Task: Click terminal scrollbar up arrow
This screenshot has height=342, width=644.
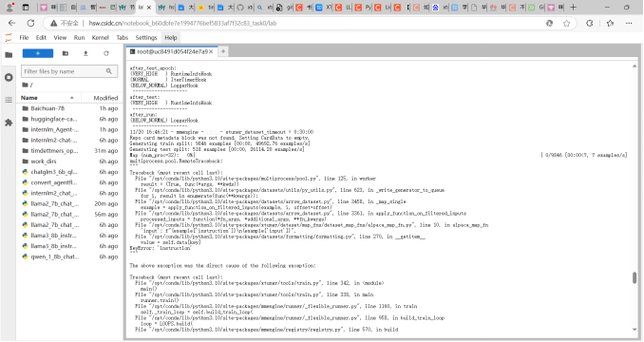Action: point(635,66)
